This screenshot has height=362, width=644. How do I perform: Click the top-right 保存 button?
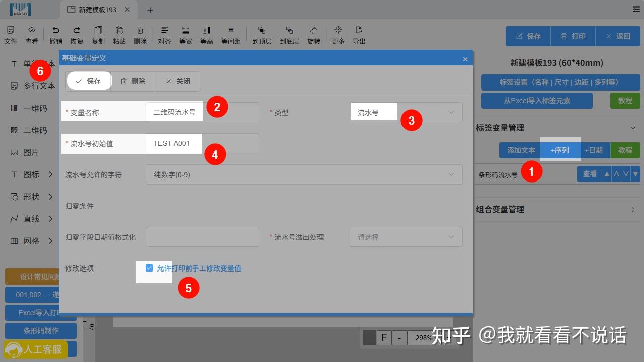pyautogui.click(x=528, y=36)
